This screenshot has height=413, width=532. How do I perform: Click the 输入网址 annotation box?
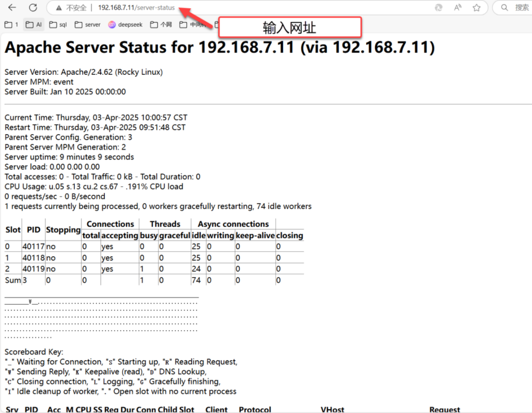tap(289, 27)
